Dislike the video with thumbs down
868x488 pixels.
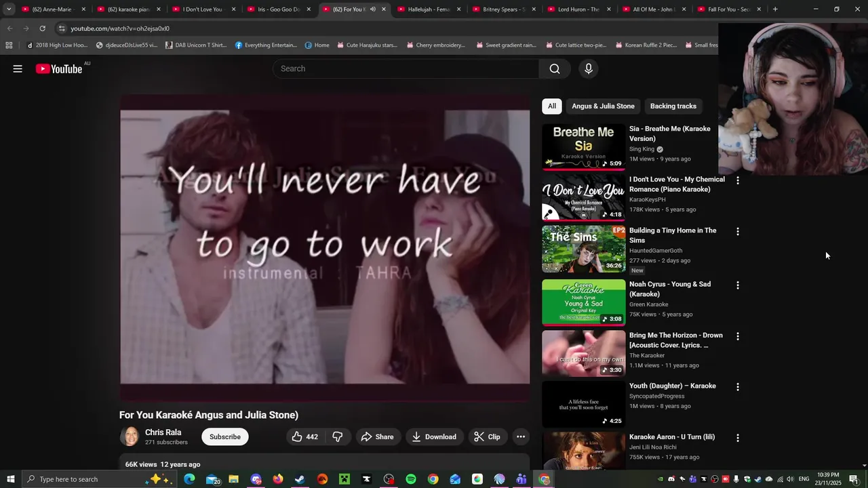(337, 436)
